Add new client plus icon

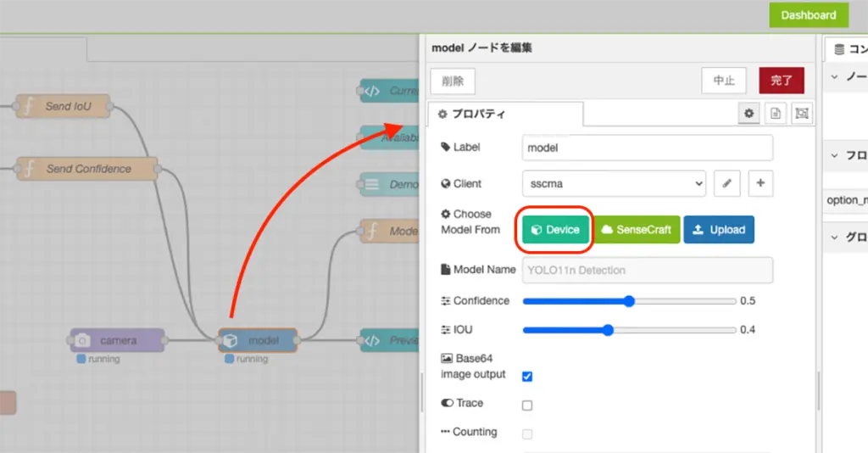(760, 183)
